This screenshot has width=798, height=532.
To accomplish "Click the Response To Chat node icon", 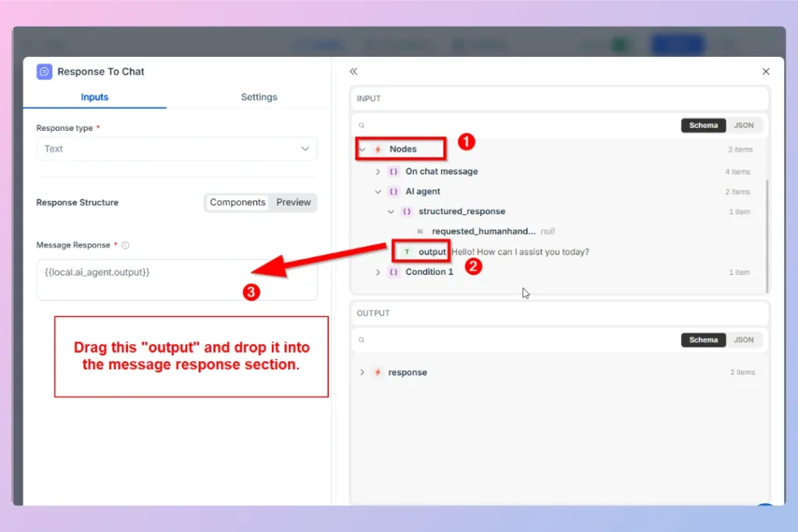I will pyautogui.click(x=44, y=72).
